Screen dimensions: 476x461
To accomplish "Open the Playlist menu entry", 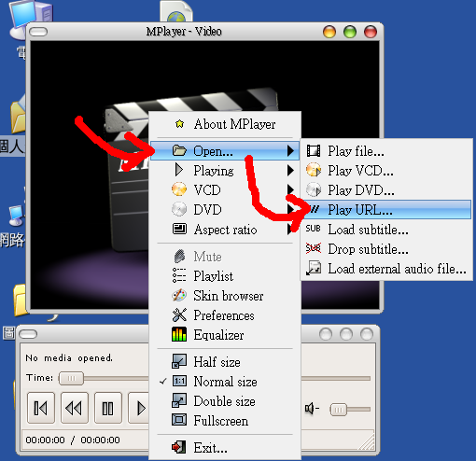I will tap(225, 276).
